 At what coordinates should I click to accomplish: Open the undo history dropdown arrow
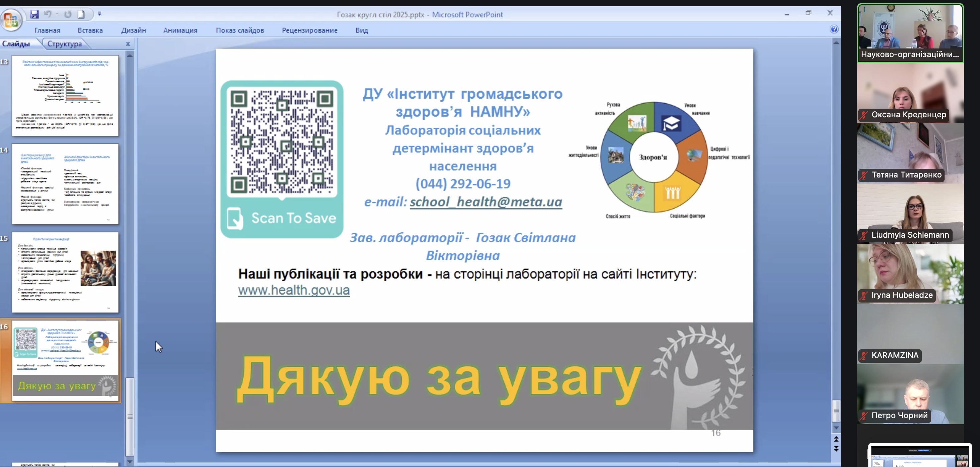click(x=57, y=14)
